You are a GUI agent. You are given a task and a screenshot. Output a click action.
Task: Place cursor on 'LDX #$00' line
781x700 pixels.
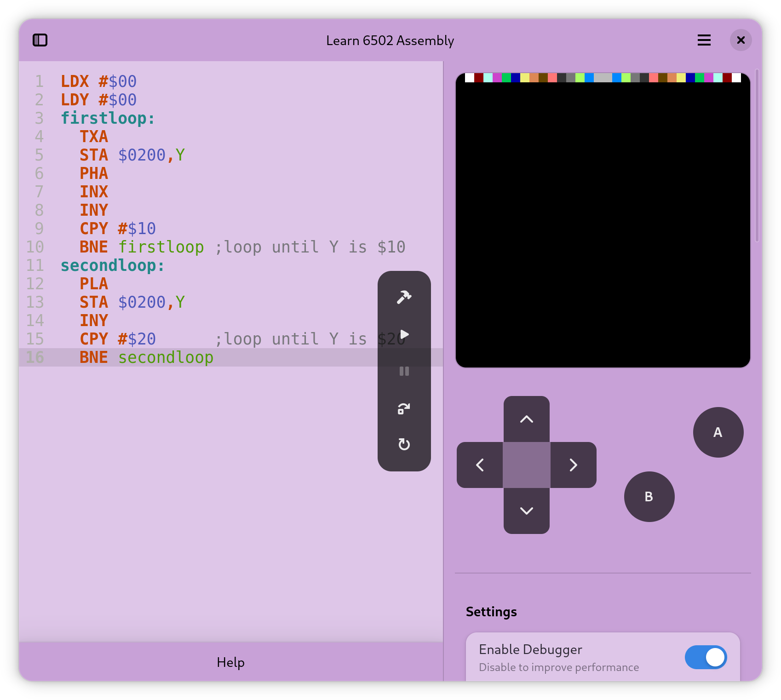(98, 81)
